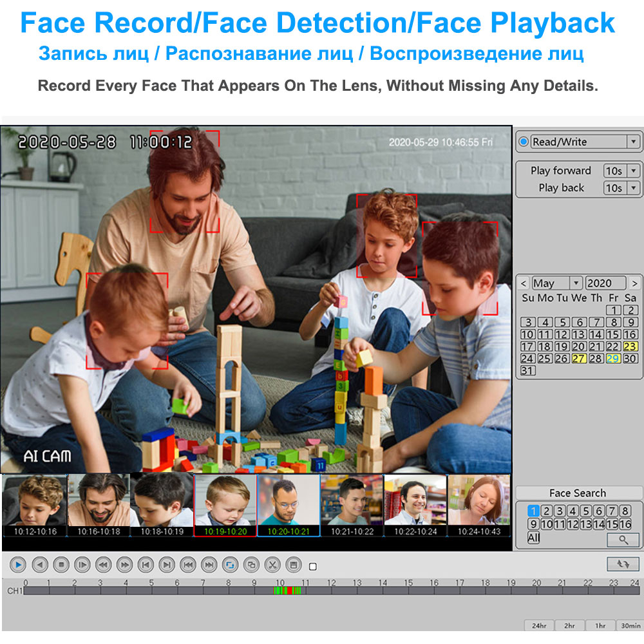Image resolution: width=644 pixels, height=644 pixels.
Task: Stop the video playback
Action: click(x=61, y=565)
